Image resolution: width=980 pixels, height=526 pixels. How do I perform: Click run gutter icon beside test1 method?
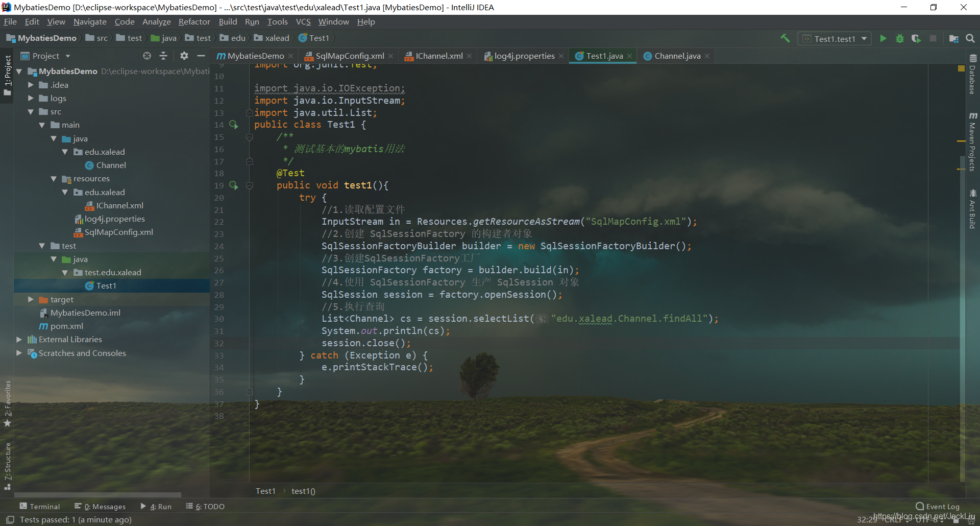click(234, 185)
